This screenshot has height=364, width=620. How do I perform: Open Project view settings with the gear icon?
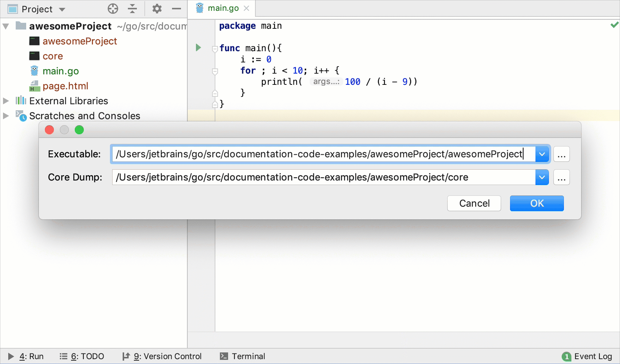point(157,9)
